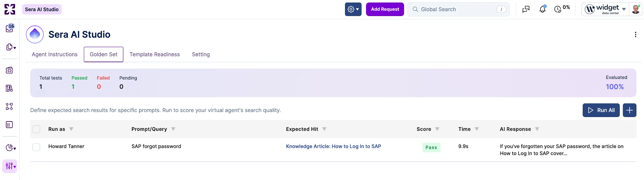Click the Sera AI Studio breadcrumb chip

42,9
